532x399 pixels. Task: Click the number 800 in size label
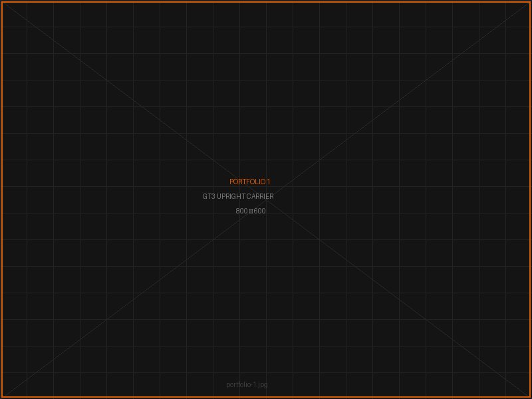241,211
